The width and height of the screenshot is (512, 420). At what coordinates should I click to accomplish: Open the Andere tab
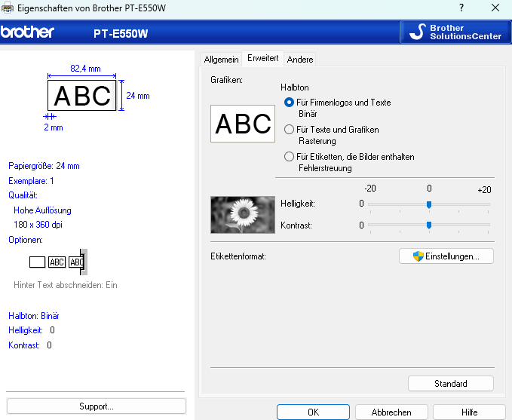300,60
